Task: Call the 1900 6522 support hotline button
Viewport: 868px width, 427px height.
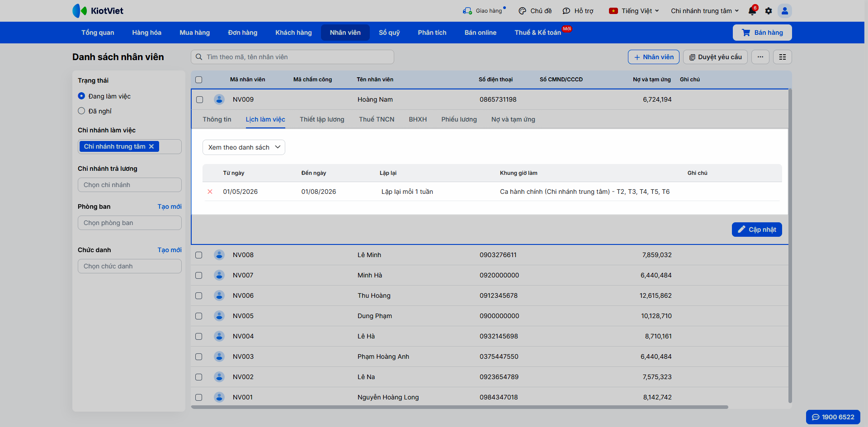Action: point(833,417)
